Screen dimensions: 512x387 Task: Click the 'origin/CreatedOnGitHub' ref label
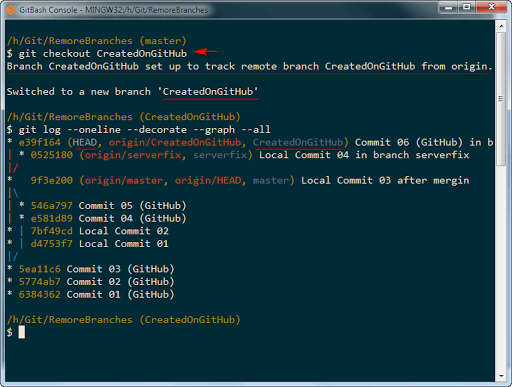175,142
